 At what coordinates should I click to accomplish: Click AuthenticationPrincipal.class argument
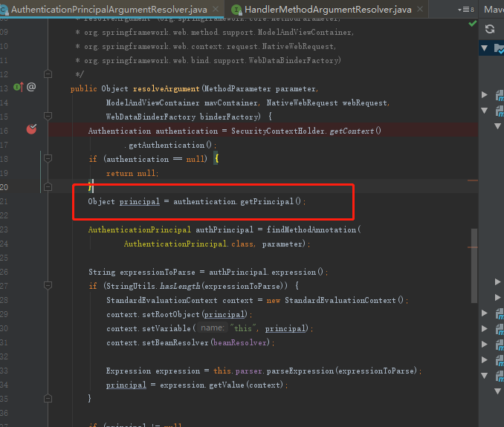point(188,244)
